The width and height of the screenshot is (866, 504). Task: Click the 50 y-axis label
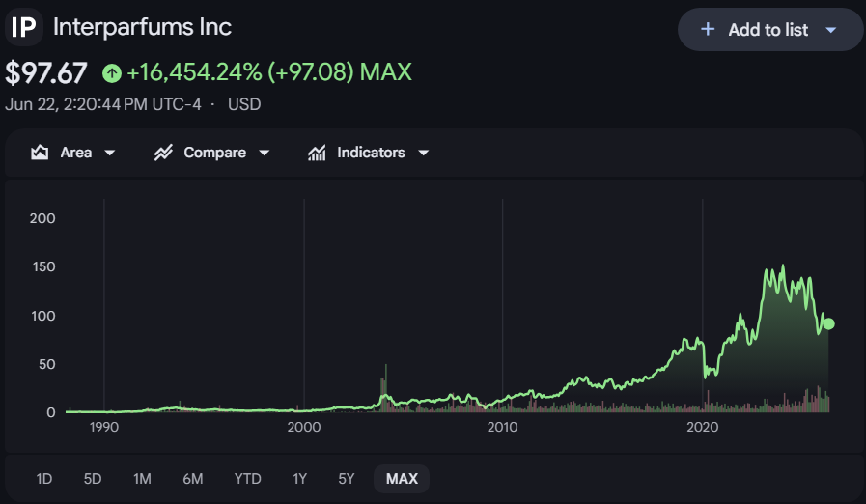coord(47,364)
